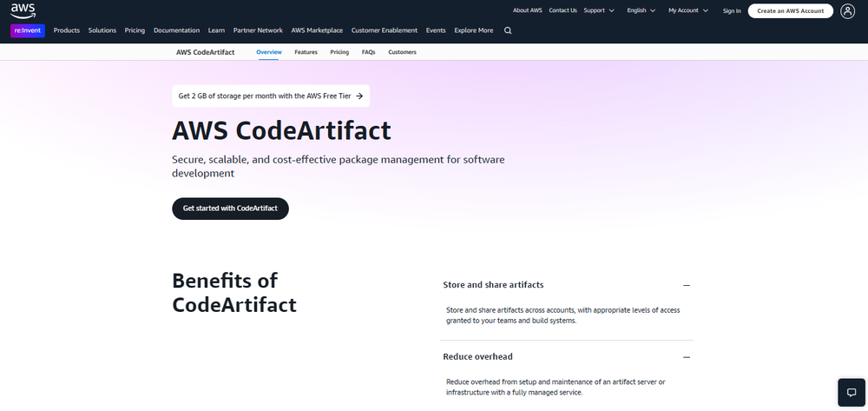Select the Overview tab

(x=269, y=52)
